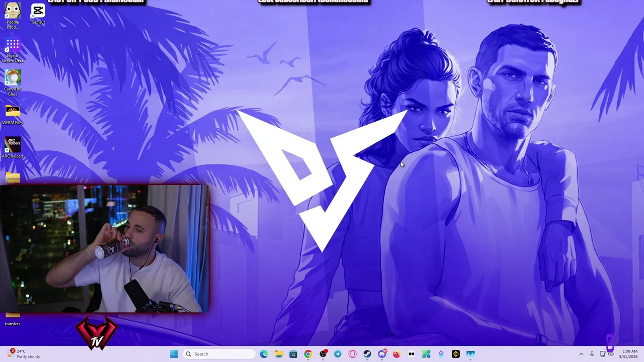
Task: Click the taskbar Search box
Action: click(218, 354)
